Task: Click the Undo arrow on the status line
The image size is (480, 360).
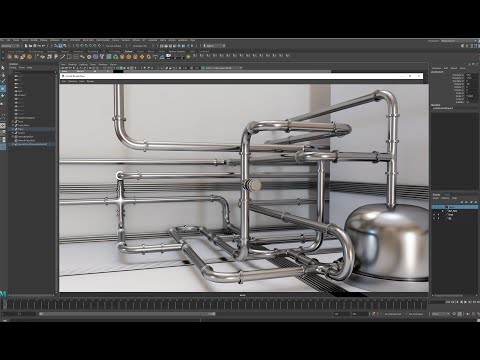Action: (x=39, y=46)
